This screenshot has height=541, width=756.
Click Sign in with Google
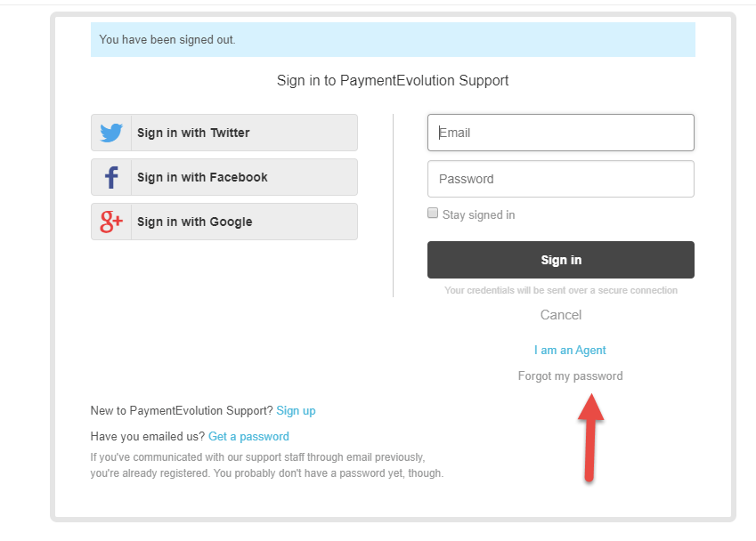pos(224,221)
